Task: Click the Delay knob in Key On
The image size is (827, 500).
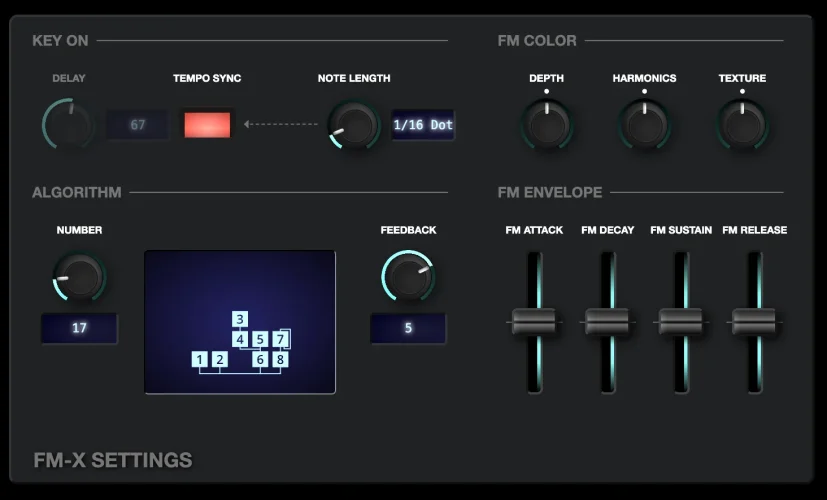Action: [67, 125]
